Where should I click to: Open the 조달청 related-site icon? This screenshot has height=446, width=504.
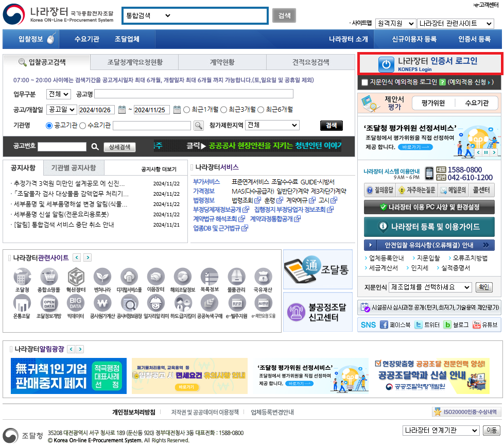tap(22, 277)
